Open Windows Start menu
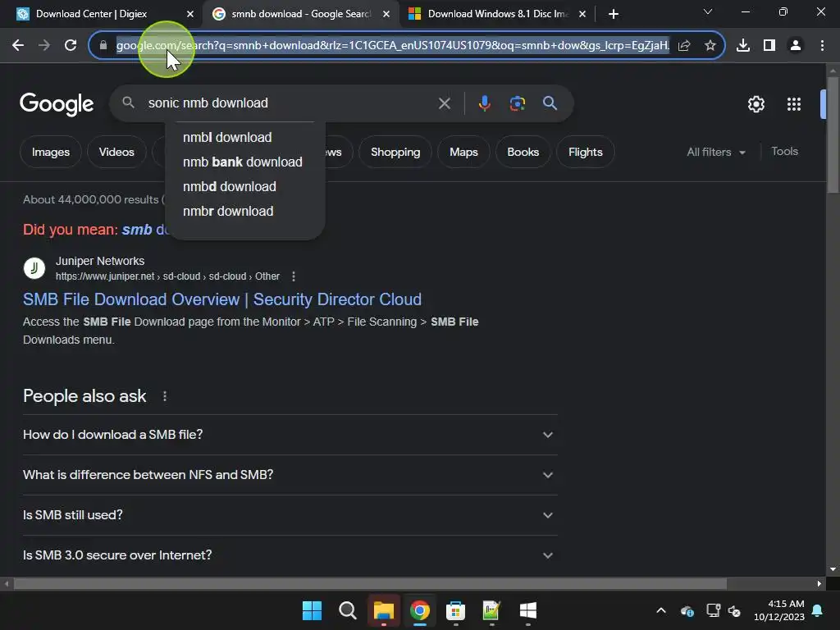 pos(312,610)
